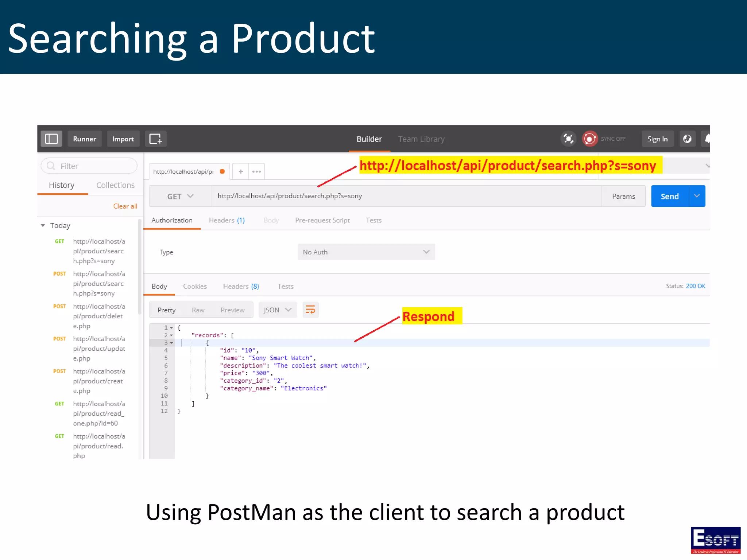
Task: Toggle the line wrap icon in response
Action: [x=310, y=310]
